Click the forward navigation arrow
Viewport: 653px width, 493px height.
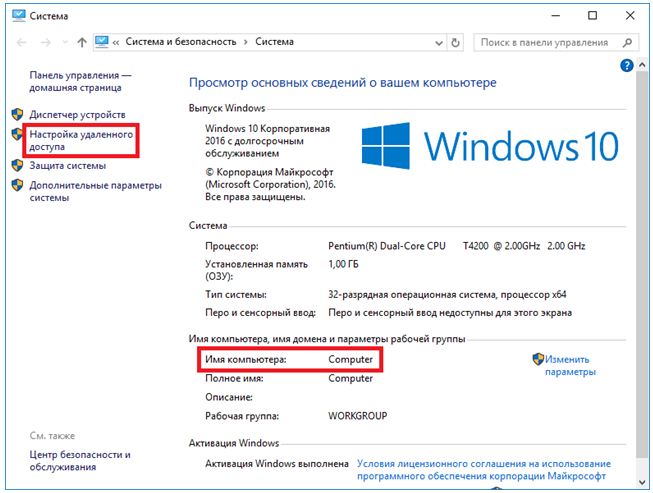[45, 42]
